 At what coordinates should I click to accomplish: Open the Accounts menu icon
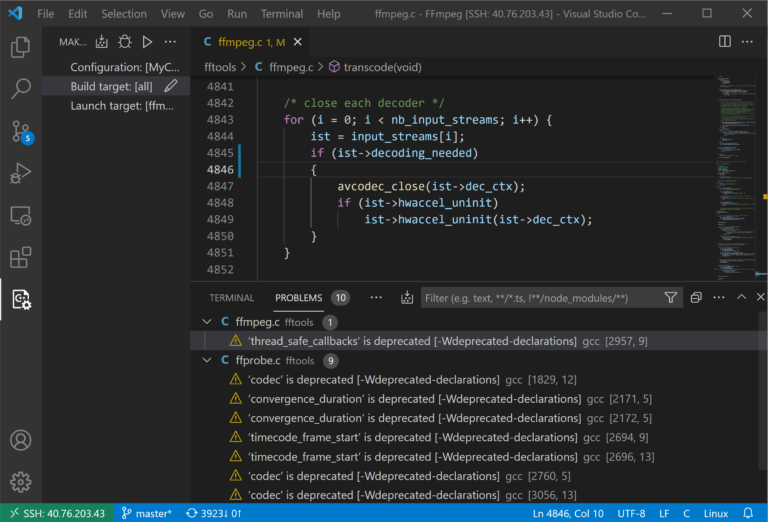(x=21, y=440)
